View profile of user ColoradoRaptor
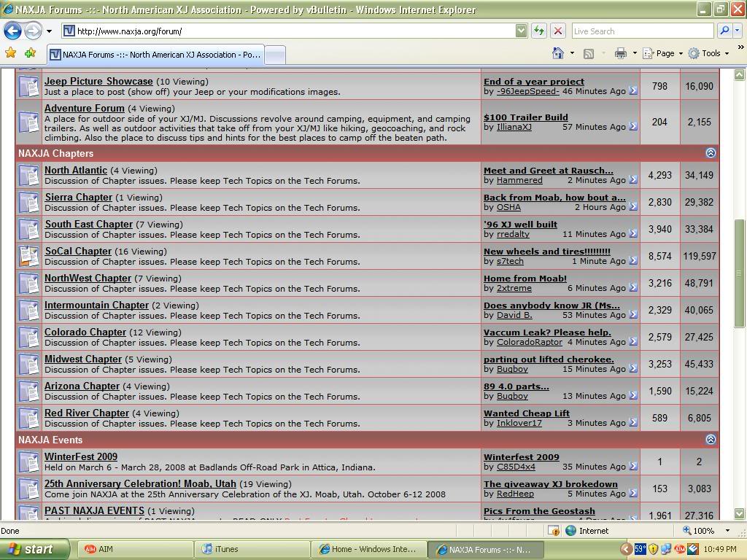The width and height of the screenshot is (747, 560). [x=530, y=343]
